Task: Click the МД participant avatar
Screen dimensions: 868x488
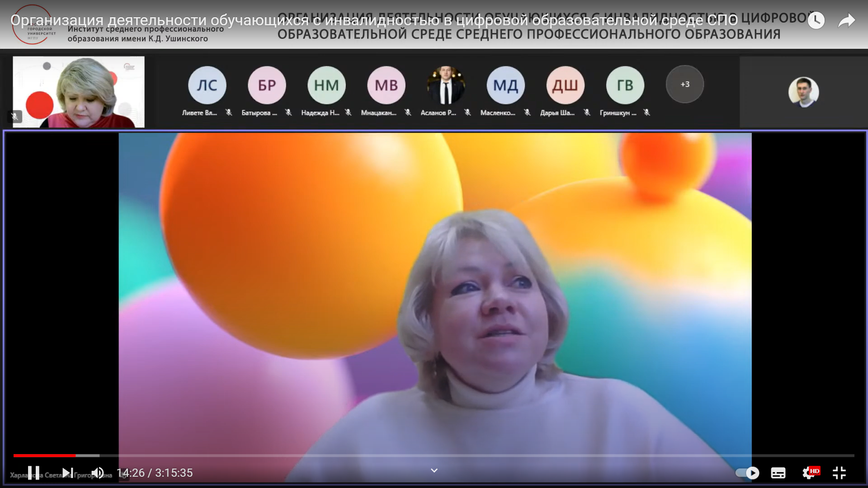Action: [505, 85]
